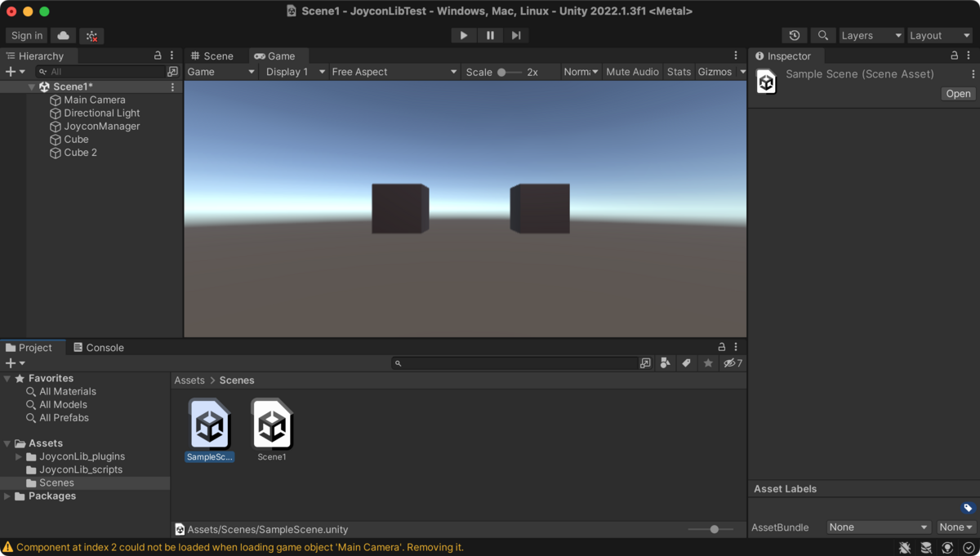Image resolution: width=980 pixels, height=556 pixels.
Task: Lock the Inspector panel
Action: 954,56
